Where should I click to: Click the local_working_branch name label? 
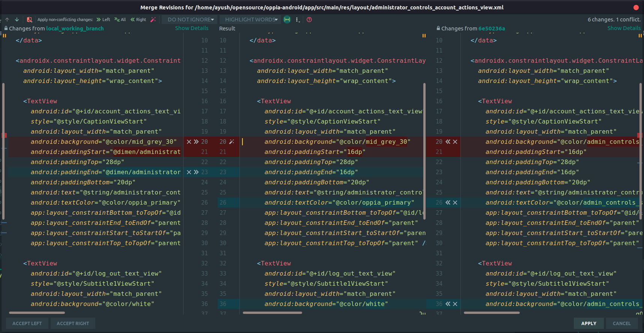75,29
